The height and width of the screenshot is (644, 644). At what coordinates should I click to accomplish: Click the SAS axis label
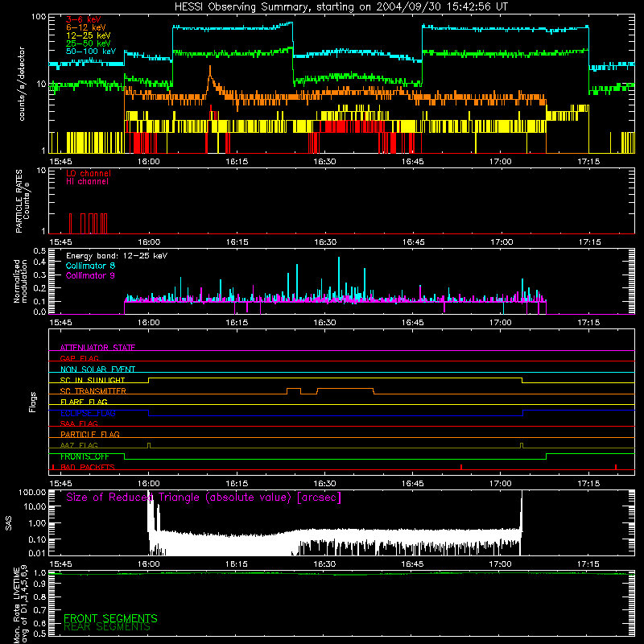click(8, 523)
